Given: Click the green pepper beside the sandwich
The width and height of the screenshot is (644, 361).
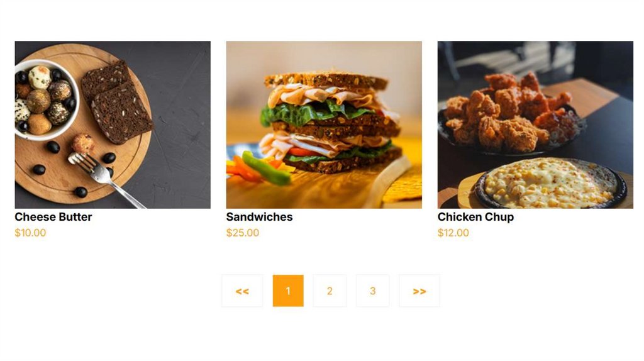Looking at the screenshot, I should tap(267, 169).
